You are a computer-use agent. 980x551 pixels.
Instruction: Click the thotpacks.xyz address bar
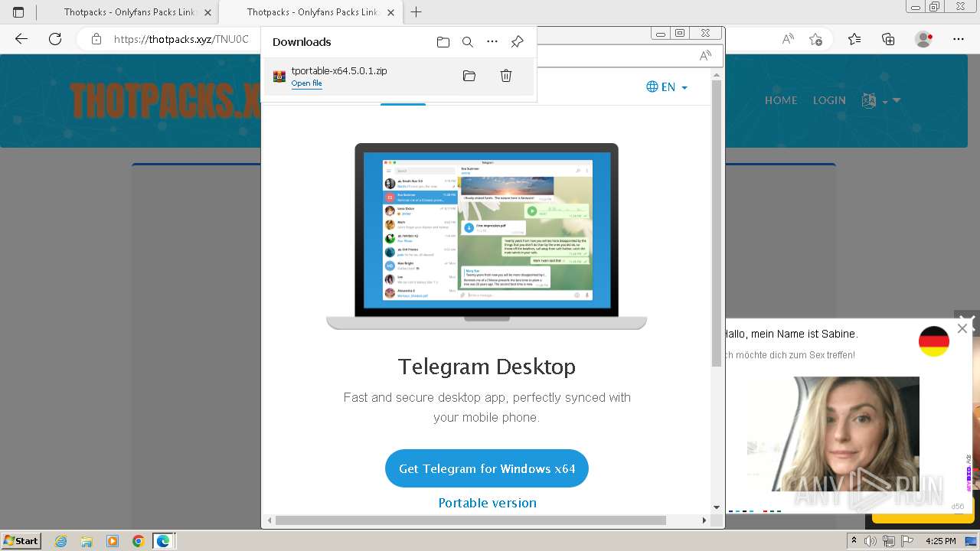pyautogui.click(x=181, y=39)
